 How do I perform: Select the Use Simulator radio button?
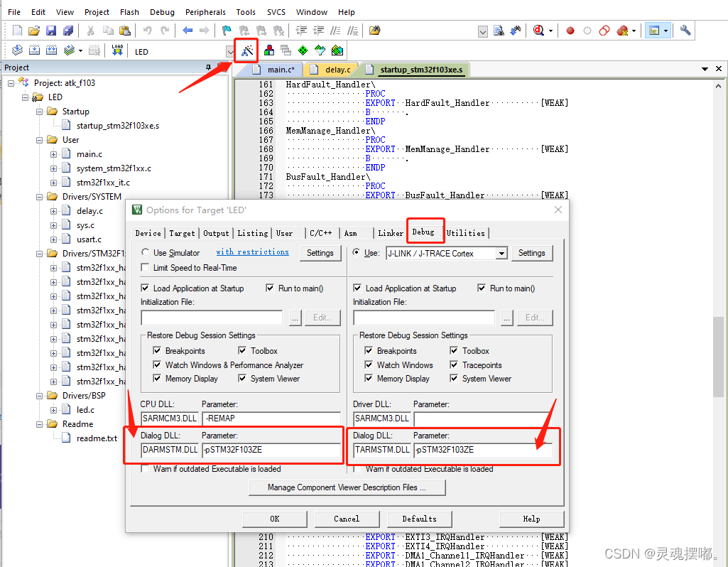[146, 253]
